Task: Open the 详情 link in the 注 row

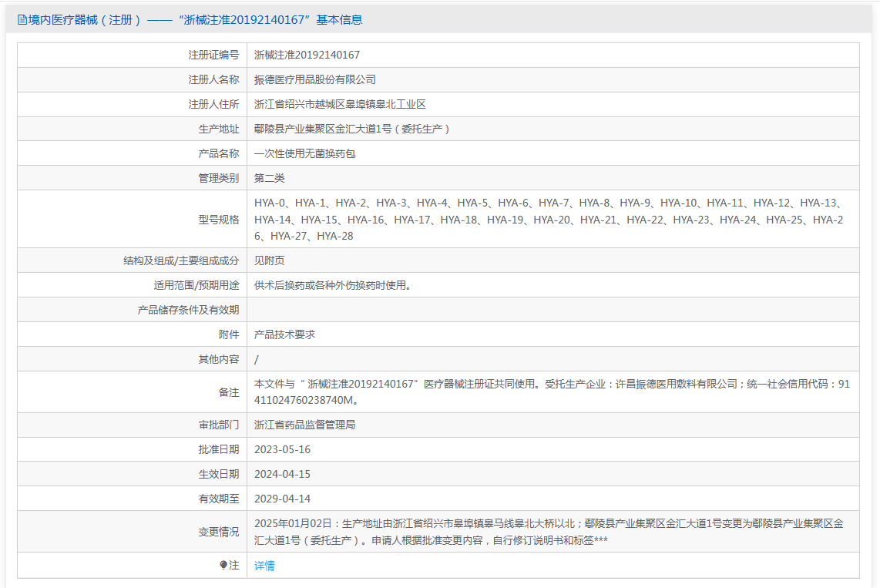Action: point(264,566)
